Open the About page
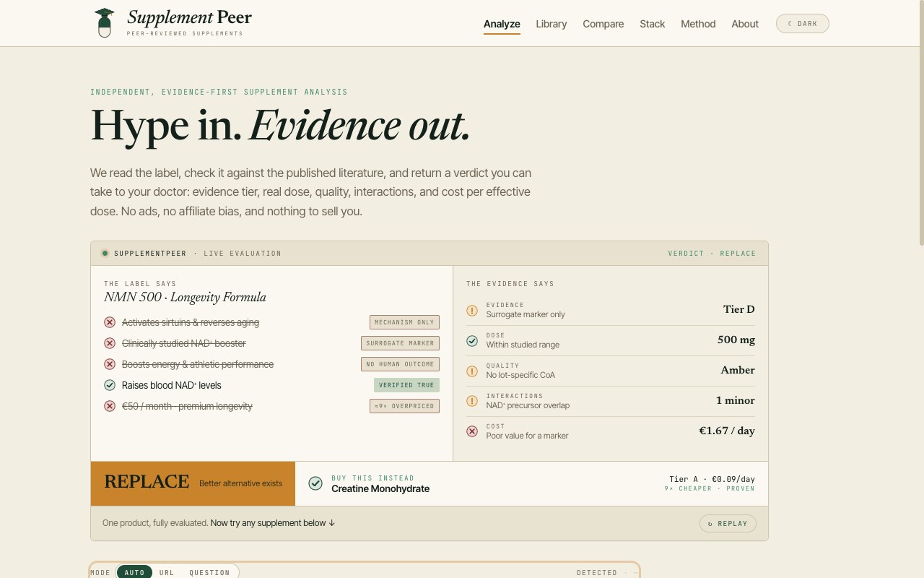Image resolution: width=924 pixels, height=578 pixels. coord(745,24)
